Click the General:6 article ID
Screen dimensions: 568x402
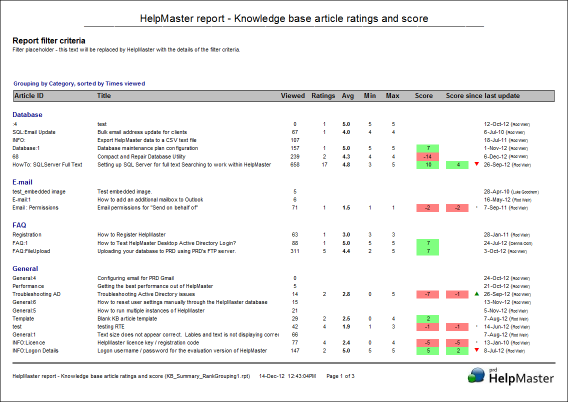tap(24, 302)
